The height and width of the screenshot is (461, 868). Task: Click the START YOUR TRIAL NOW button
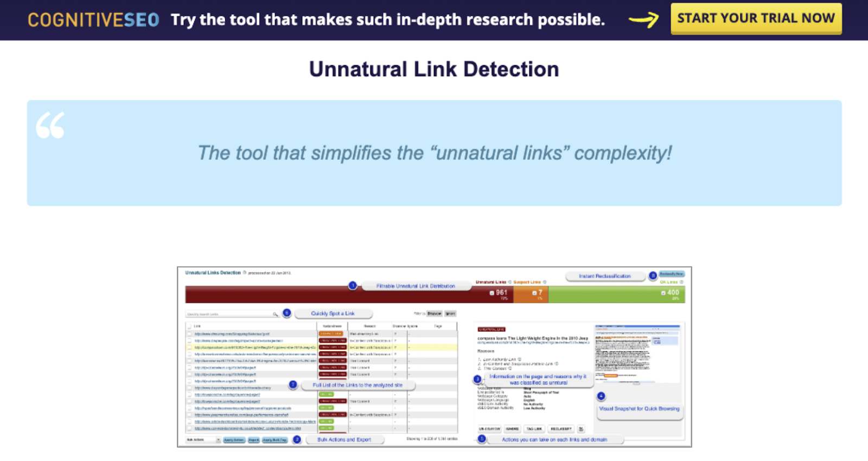coord(756,18)
